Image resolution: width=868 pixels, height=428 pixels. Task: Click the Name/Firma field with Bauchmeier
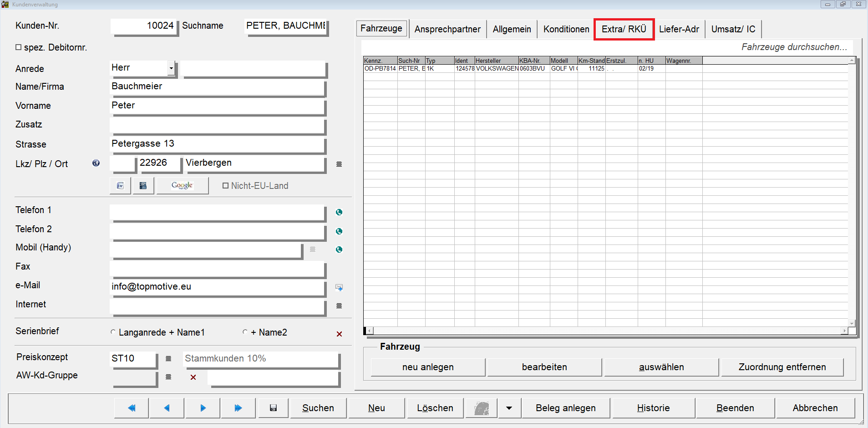pyautogui.click(x=218, y=87)
